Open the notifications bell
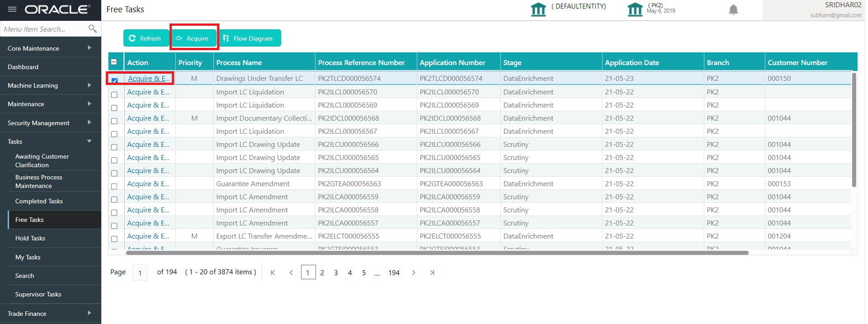Screen dimensions: 868x324 click(733, 9)
